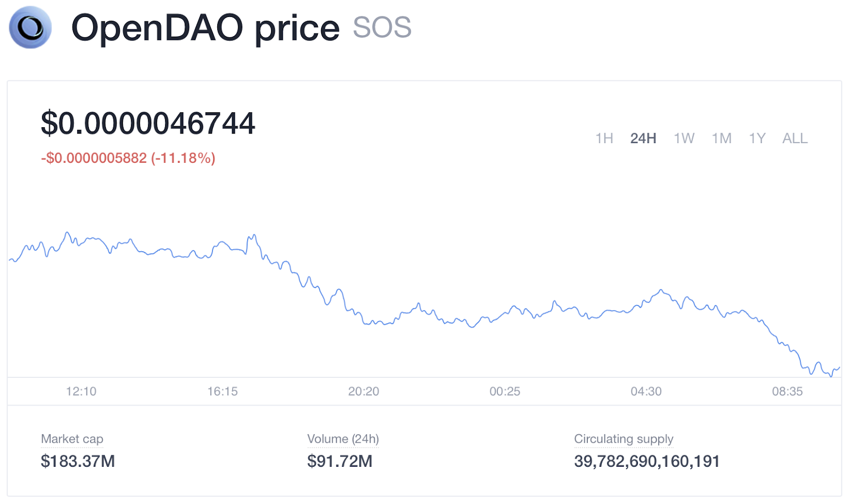The image size is (852, 504).
Task: Click the red -11.18% price change
Action: [183, 158]
